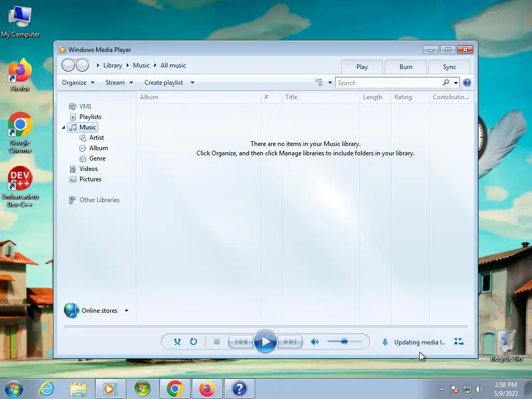Select Artist under Music
The height and width of the screenshot is (399, 532).
[91, 137]
